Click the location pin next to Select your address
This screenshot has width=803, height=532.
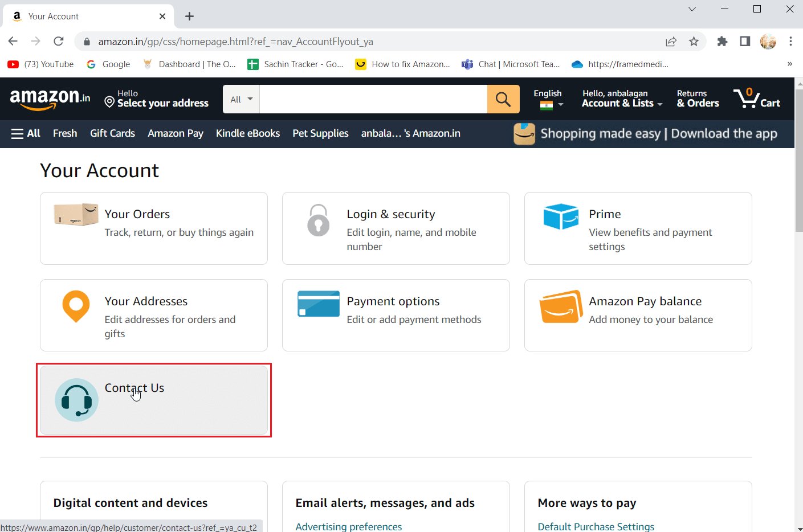pyautogui.click(x=110, y=102)
